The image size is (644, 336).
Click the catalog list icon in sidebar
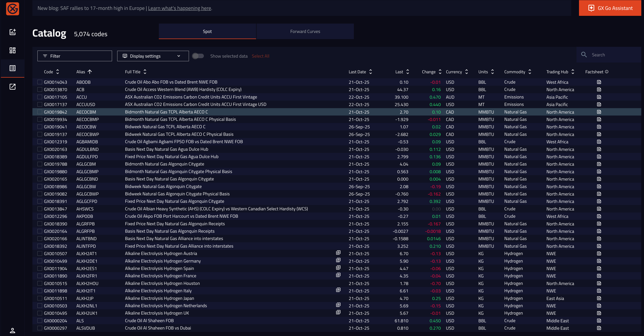click(x=12, y=68)
